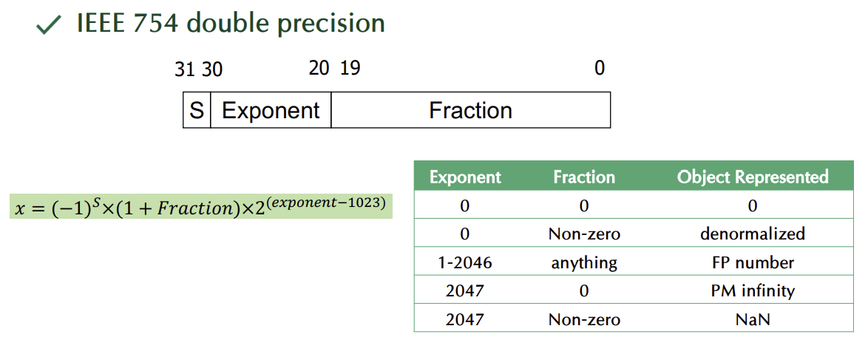
Task: Click the checkmark bullet beside the title
Action: coord(50,26)
